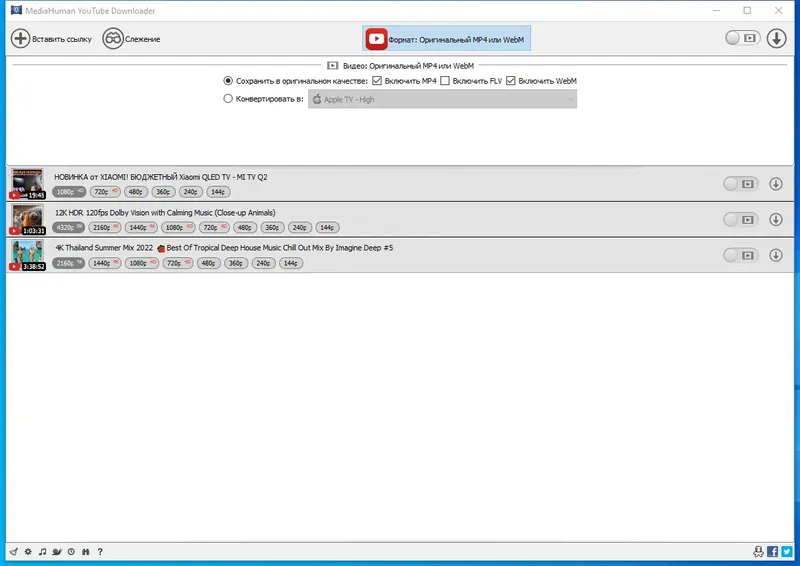The height and width of the screenshot is (566, 800).
Task: Choose 720p for the 12K HDR video
Action: [214, 228]
